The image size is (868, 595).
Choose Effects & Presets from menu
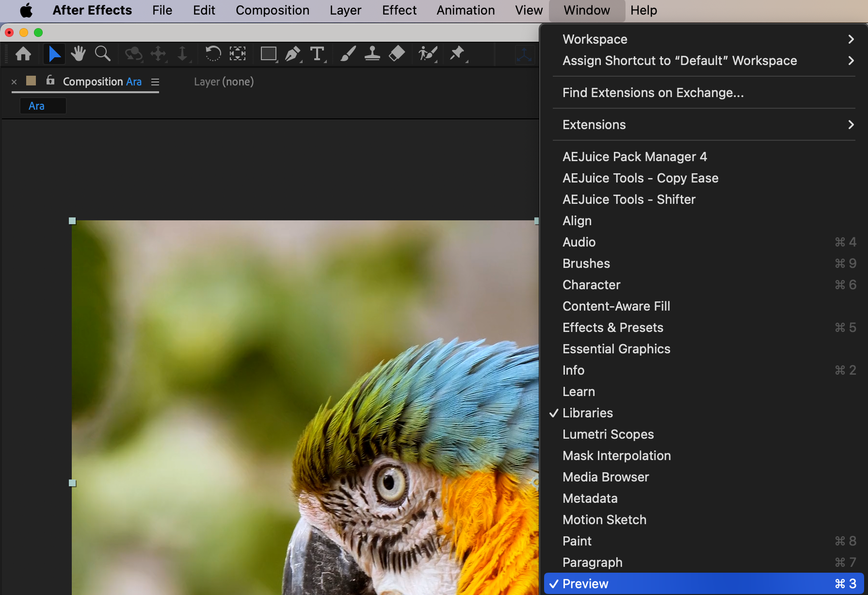[x=612, y=328]
